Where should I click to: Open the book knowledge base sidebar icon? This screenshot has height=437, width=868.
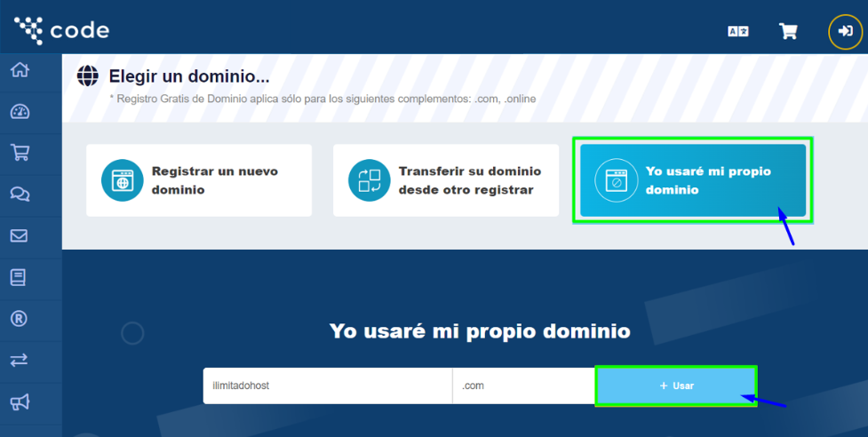pyautogui.click(x=19, y=277)
